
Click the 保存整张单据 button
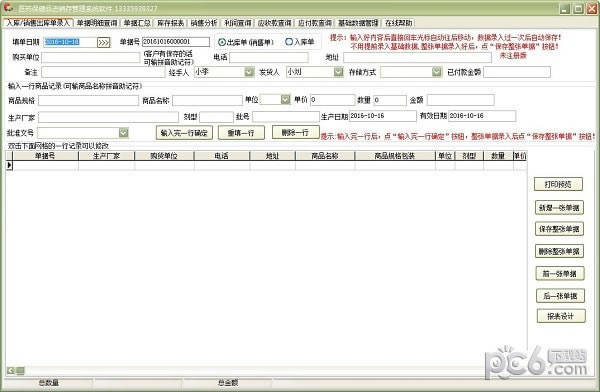[559, 229]
